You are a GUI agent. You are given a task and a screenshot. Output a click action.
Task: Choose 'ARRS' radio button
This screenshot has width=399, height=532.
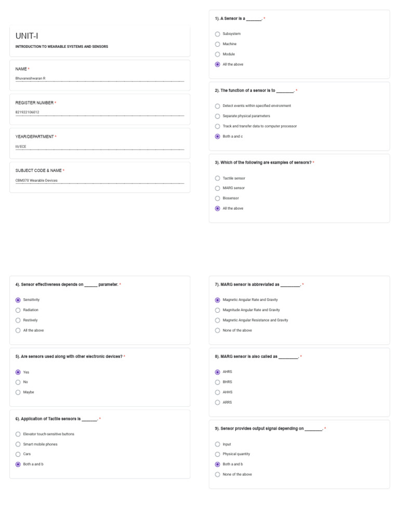point(218,403)
